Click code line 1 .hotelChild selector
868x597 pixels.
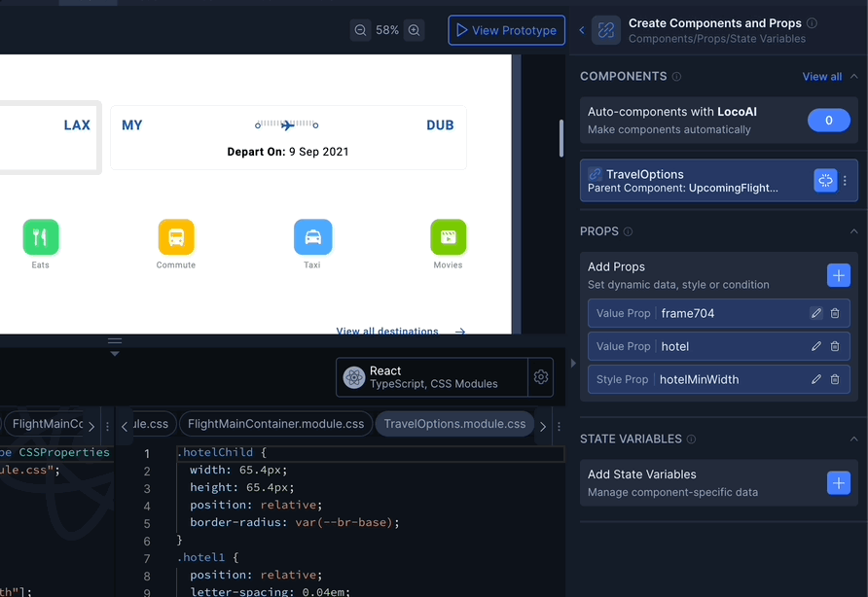pyautogui.click(x=222, y=452)
